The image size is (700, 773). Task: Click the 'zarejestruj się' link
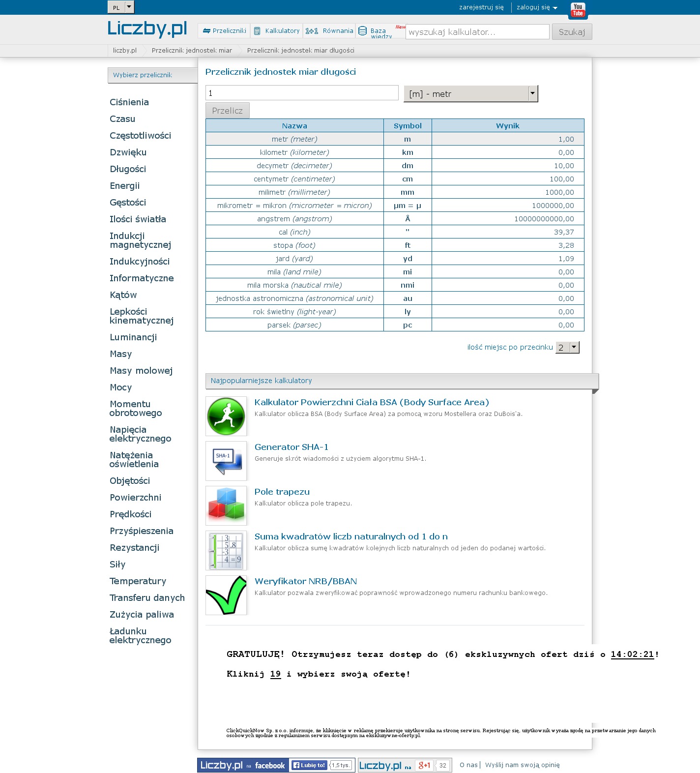pos(481,7)
